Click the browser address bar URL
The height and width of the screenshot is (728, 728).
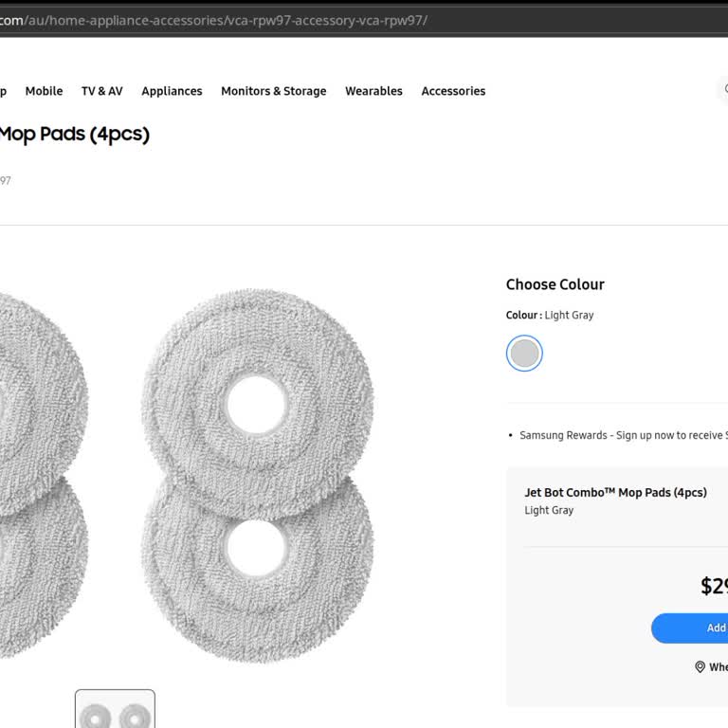[x=213, y=20]
